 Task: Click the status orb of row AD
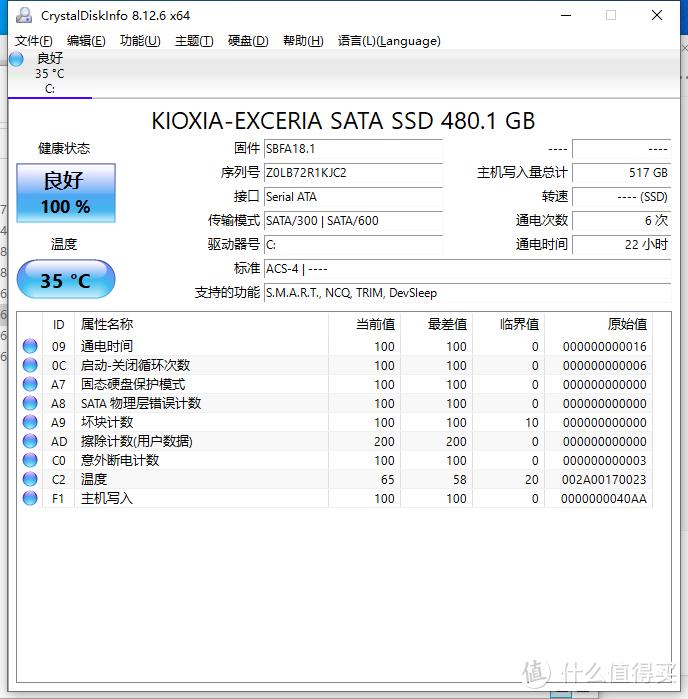pyautogui.click(x=30, y=441)
